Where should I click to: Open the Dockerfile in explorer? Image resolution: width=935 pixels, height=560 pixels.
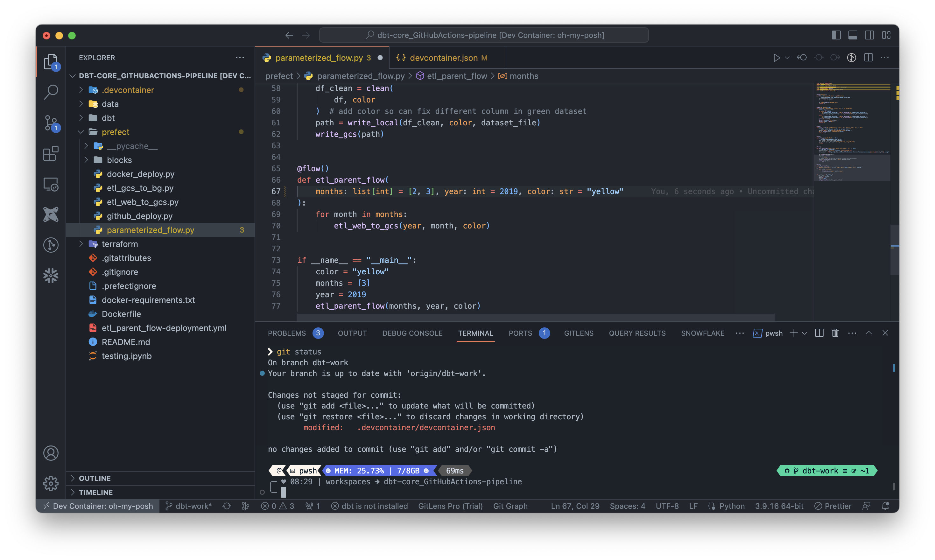160,314
